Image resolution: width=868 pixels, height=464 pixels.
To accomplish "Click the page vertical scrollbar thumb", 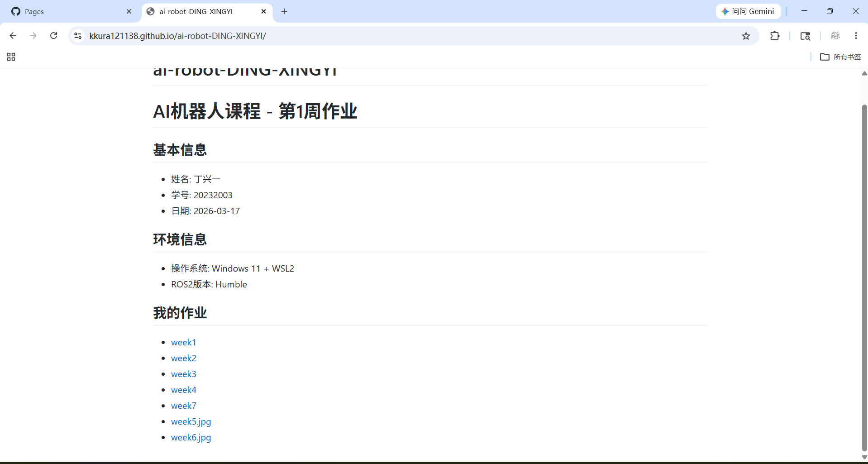I will [864, 277].
